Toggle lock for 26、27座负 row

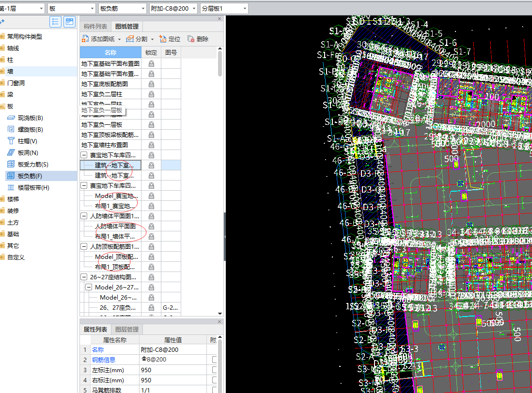tap(151, 307)
